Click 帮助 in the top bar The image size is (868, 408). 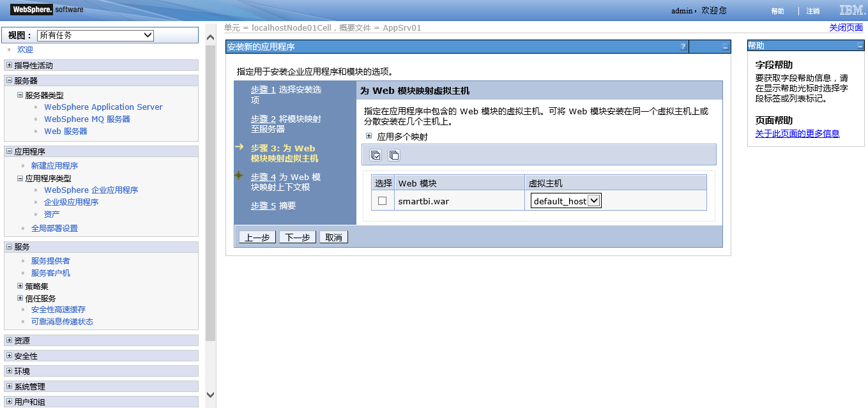coord(777,11)
